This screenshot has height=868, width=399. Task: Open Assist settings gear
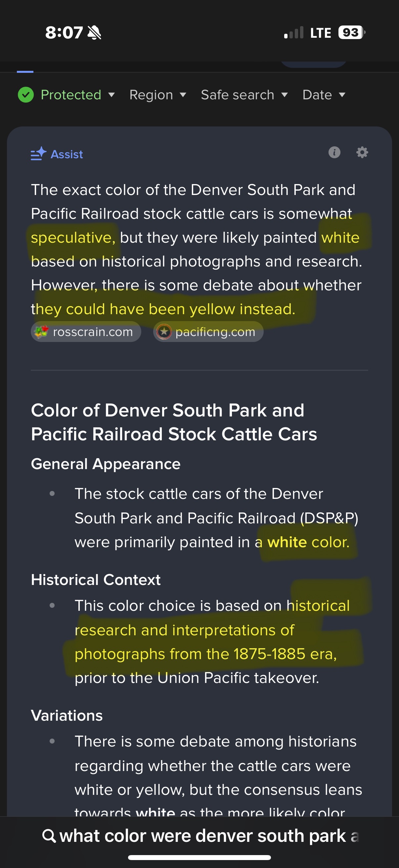coord(362,152)
